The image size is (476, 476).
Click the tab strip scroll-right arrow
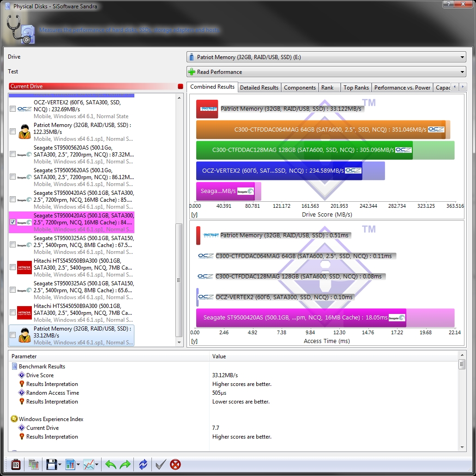pyautogui.click(x=463, y=87)
